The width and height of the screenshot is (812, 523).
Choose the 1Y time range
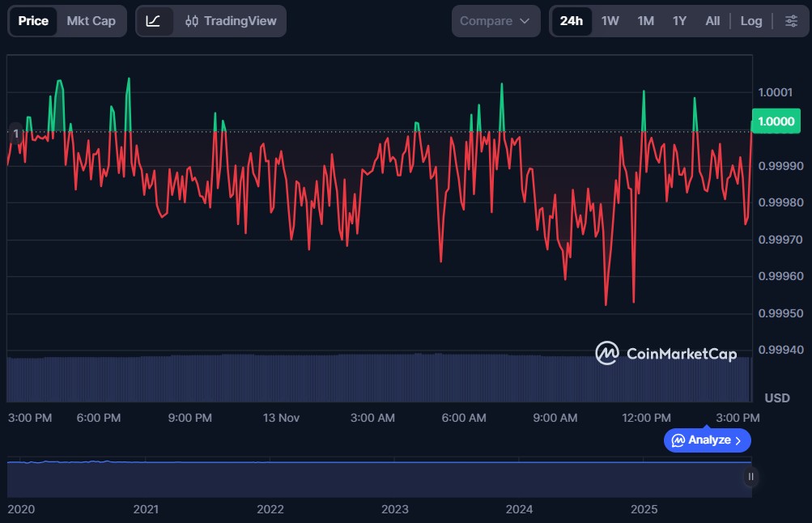tap(679, 21)
